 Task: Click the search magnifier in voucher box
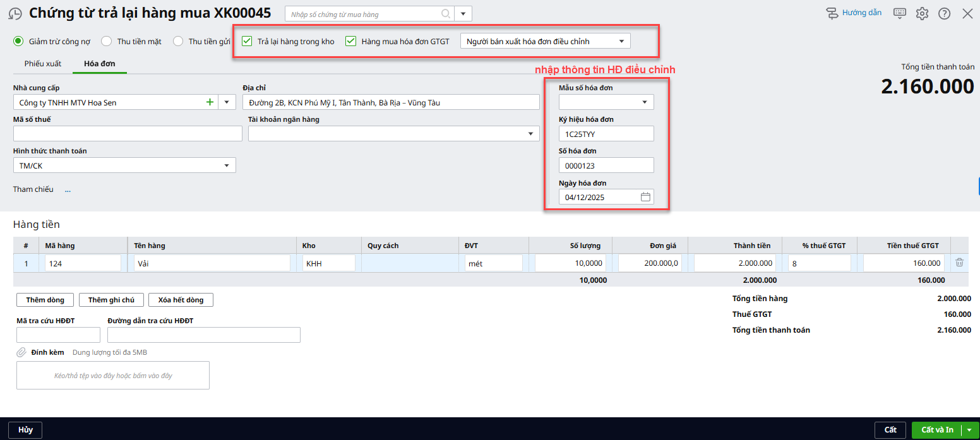[x=446, y=14]
